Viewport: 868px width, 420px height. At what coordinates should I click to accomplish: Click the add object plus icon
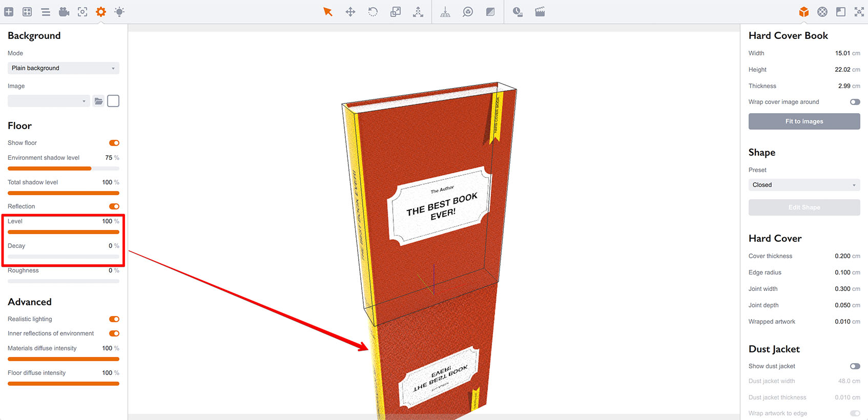click(9, 12)
